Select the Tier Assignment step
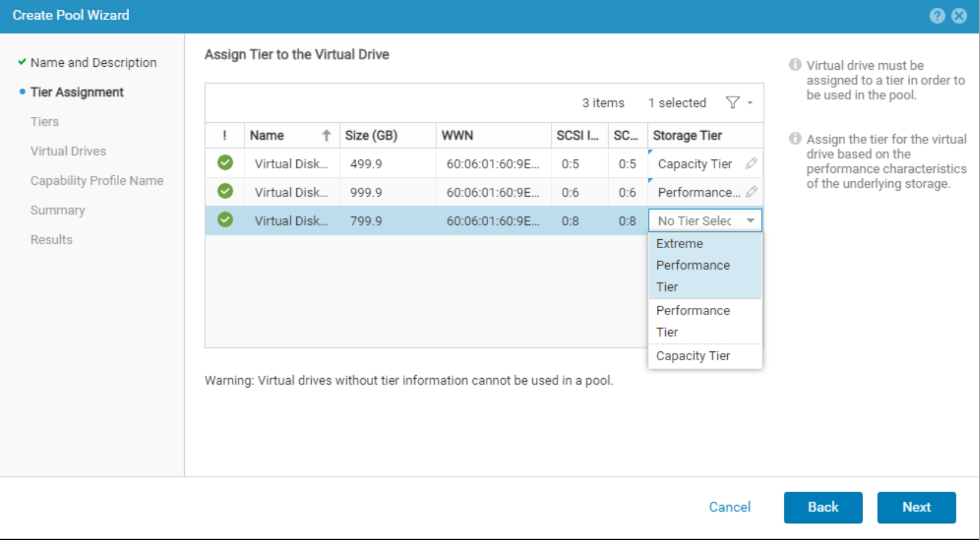This screenshot has width=980, height=541. point(77,92)
